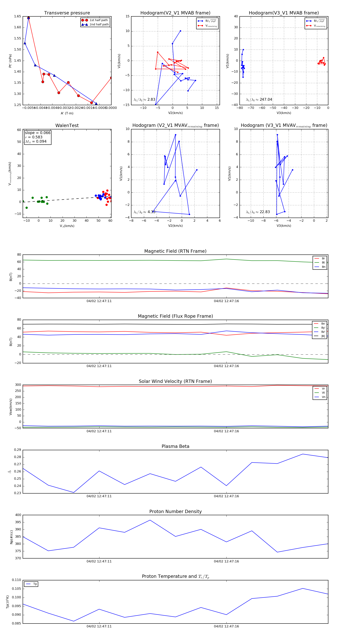
Task: Click '04/02 12:47:11' tick under Solar Wind Velocity plot
Action: [x=99, y=431]
